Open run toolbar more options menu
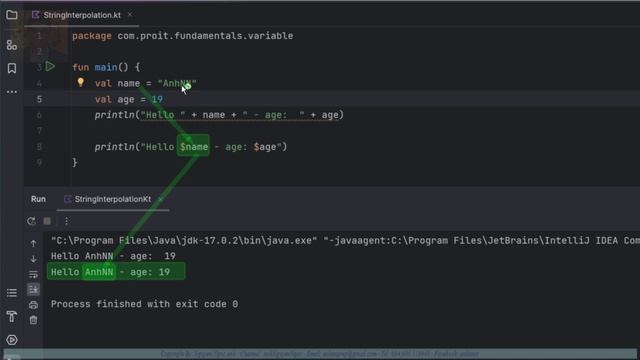640x360 pixels. click(66, 221)
